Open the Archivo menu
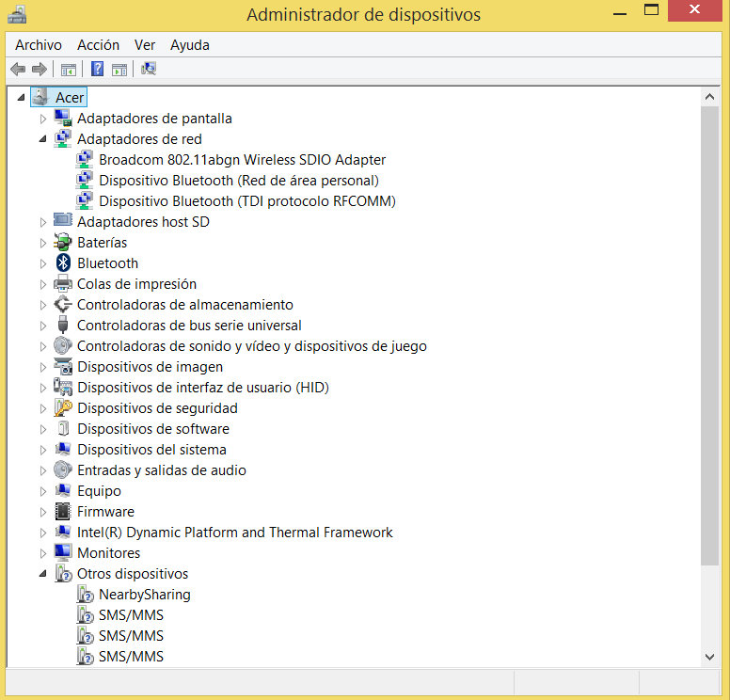The height and width of the screenshot is (700, 730). pyautogui.click(x=39, y=45)
